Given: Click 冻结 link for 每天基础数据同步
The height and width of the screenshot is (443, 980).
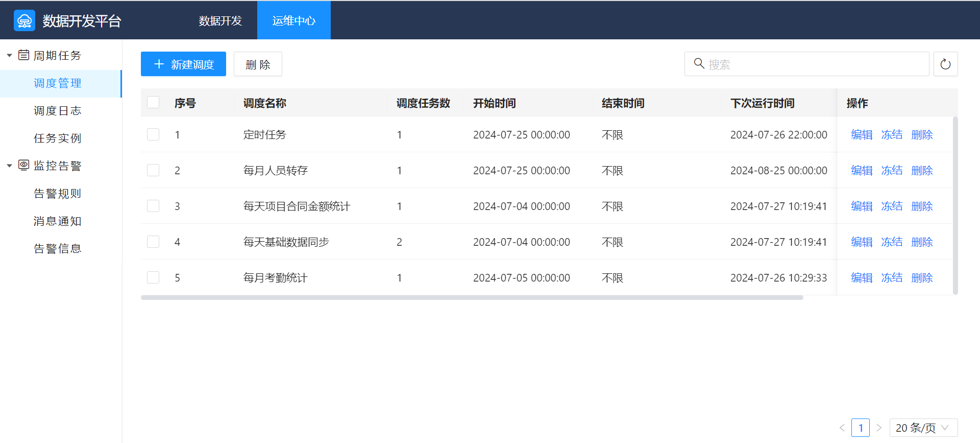Looking at the screenshot, I should 892,242.
